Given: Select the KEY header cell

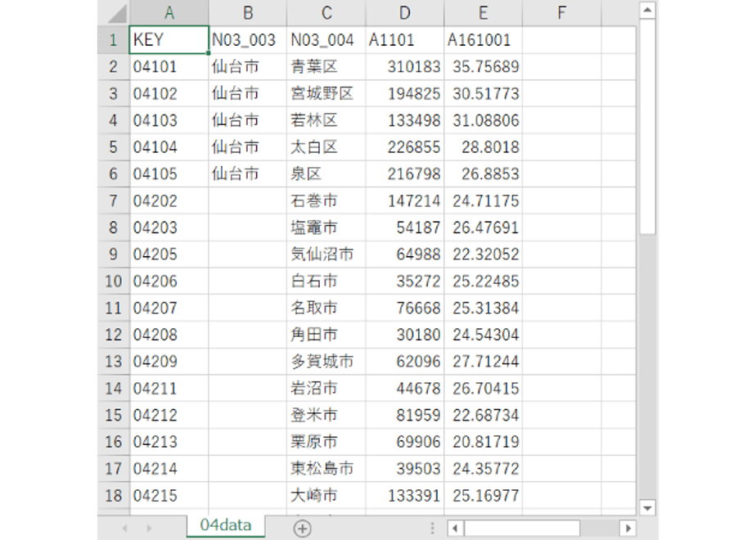Looking at the screenshot, I should coord(169,39).
